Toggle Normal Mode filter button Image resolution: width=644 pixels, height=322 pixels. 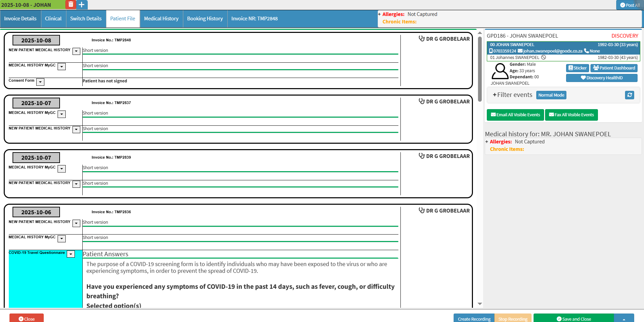pyautogui.click(x=551, y=95)
